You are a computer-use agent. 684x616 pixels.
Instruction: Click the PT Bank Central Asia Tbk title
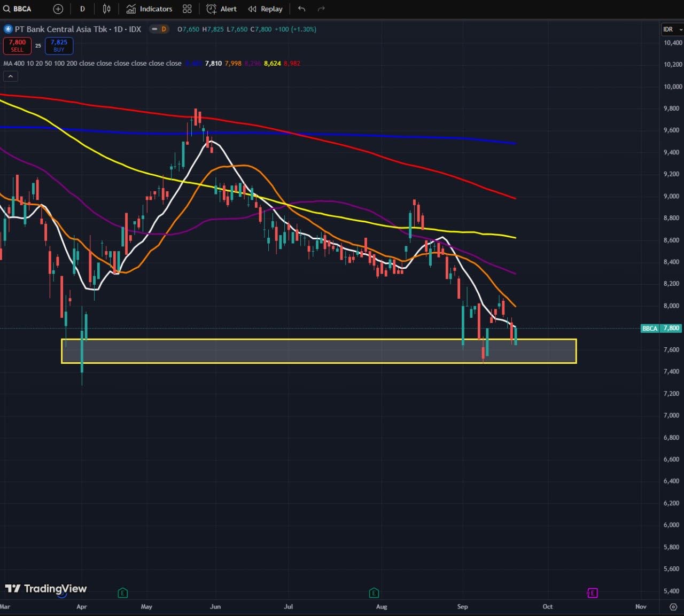coord(62,29)
